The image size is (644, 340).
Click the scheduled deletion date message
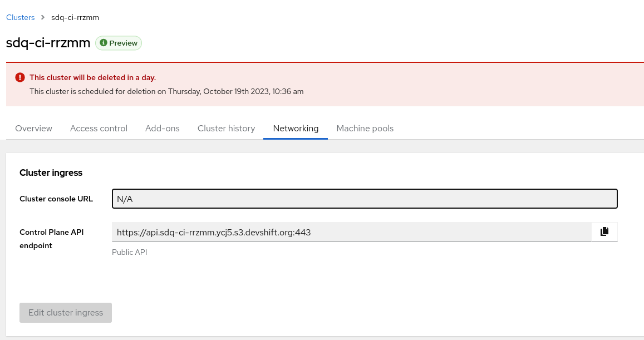[166, 91]
